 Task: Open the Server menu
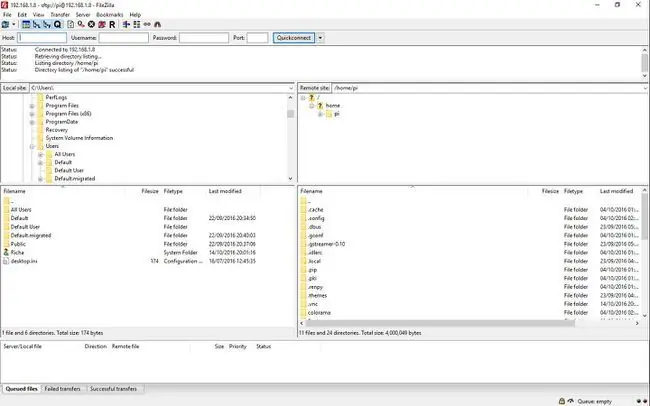click(x=83, y=15)
